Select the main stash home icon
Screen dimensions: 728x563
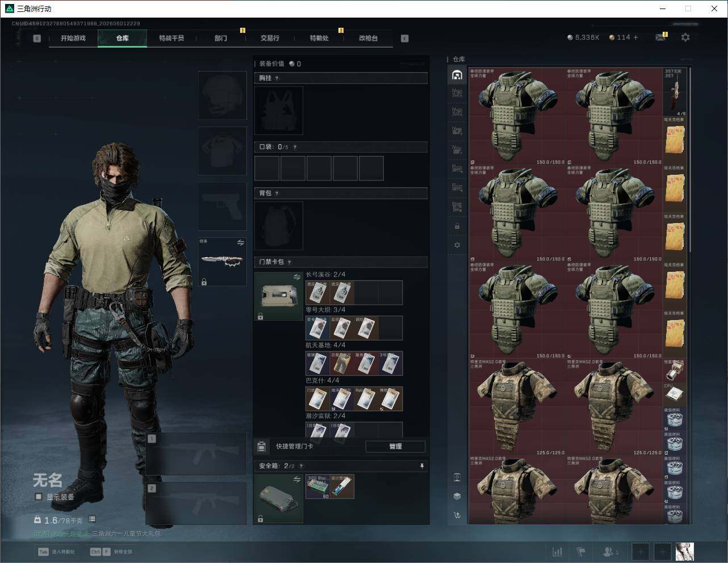click(x=457, y=75)
